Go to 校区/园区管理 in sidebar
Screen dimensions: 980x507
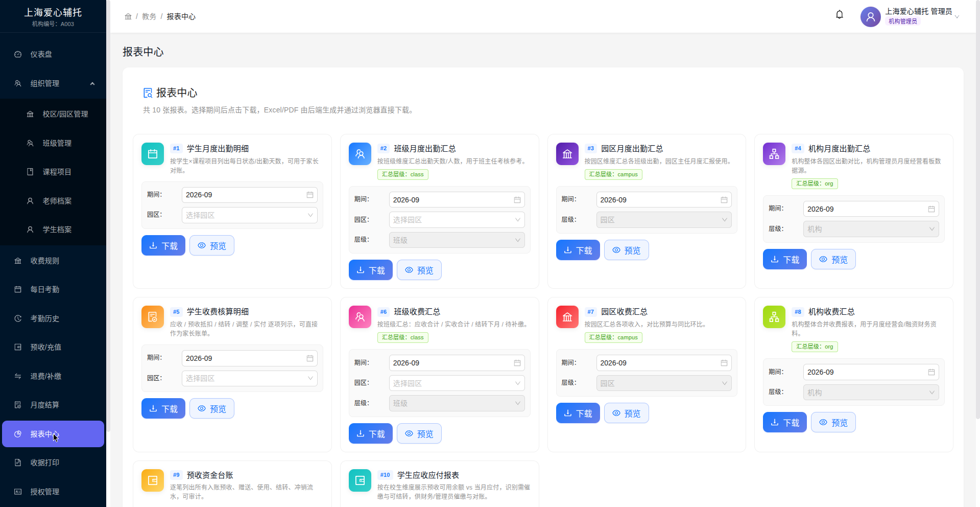pos(53,114)
